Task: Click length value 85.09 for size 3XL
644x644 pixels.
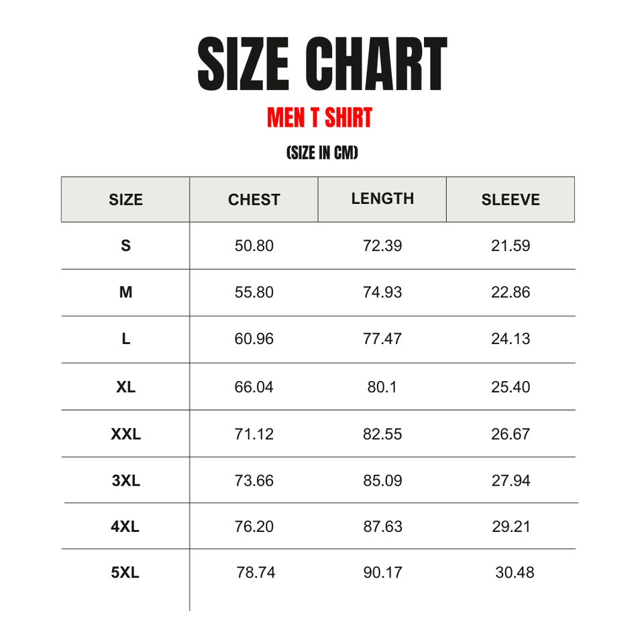Action: (382, 480)
